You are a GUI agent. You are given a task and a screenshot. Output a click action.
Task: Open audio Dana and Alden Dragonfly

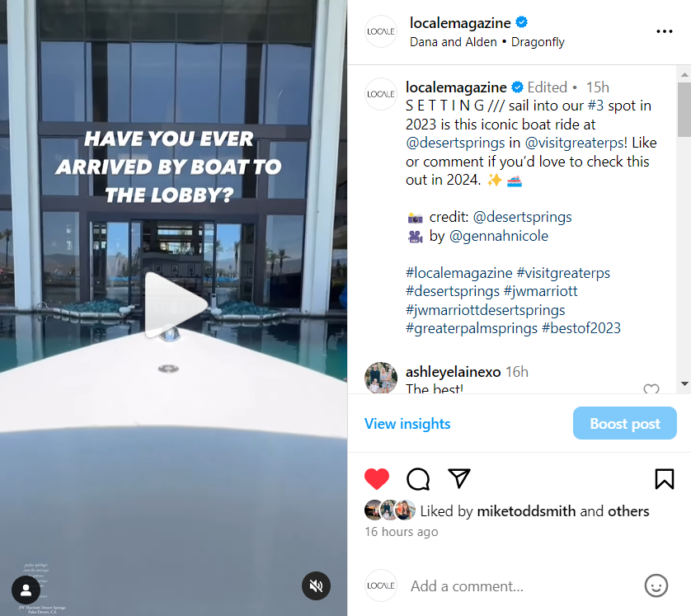(x=487, y=42)
